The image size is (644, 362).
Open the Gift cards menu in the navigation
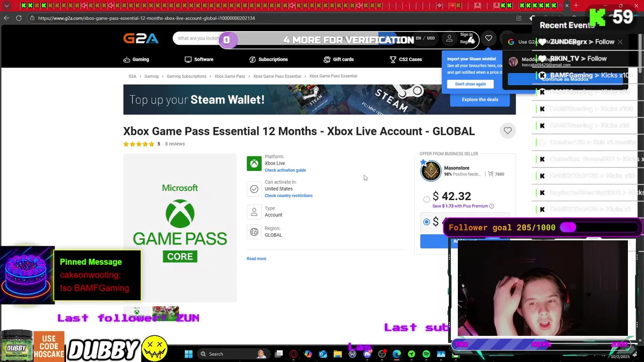pyautogui.click(x=339, y=59)
